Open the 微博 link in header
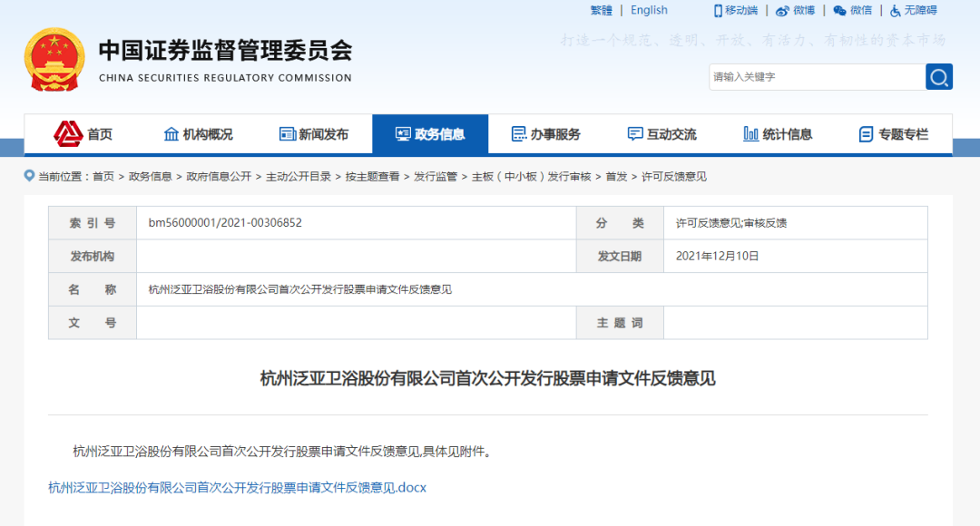Screen dimensions: 980x526 (804, 11)
